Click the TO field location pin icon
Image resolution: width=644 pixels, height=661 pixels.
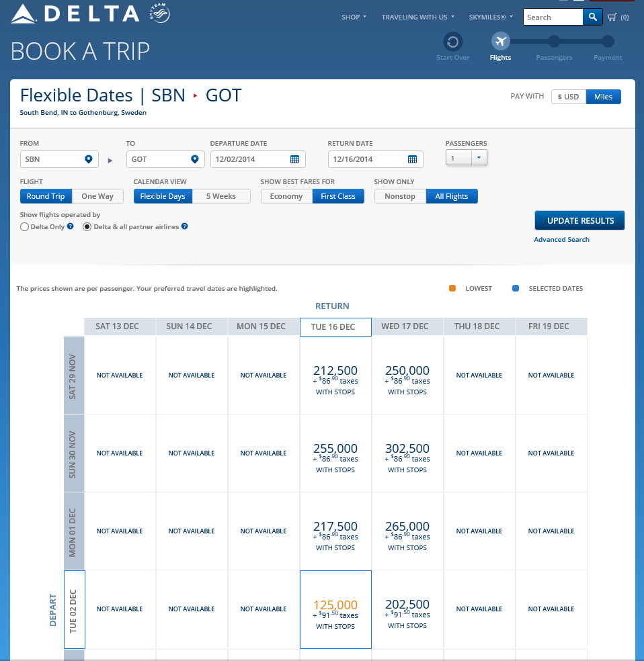(x=194, y=159)
